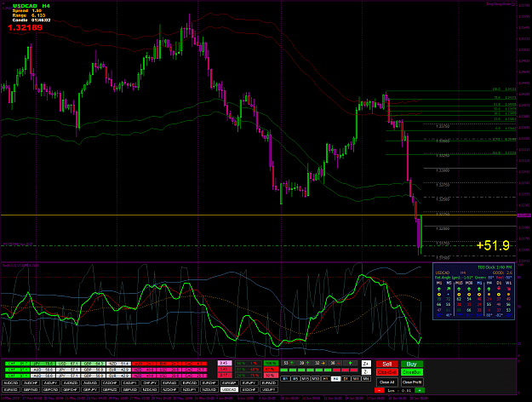Select the GBPJPY pair button
532x402 pixels.
click(90, 390)
